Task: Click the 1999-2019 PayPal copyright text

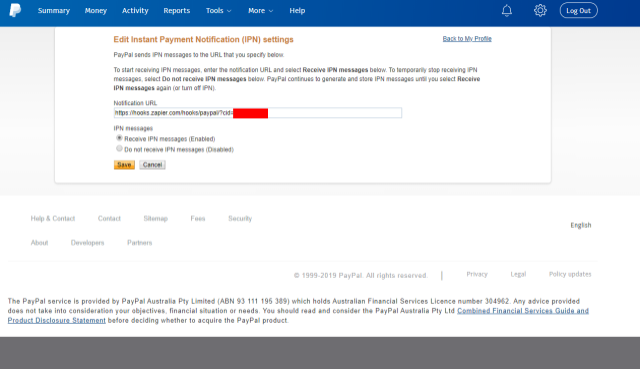Action: click(x=360, y=276)
